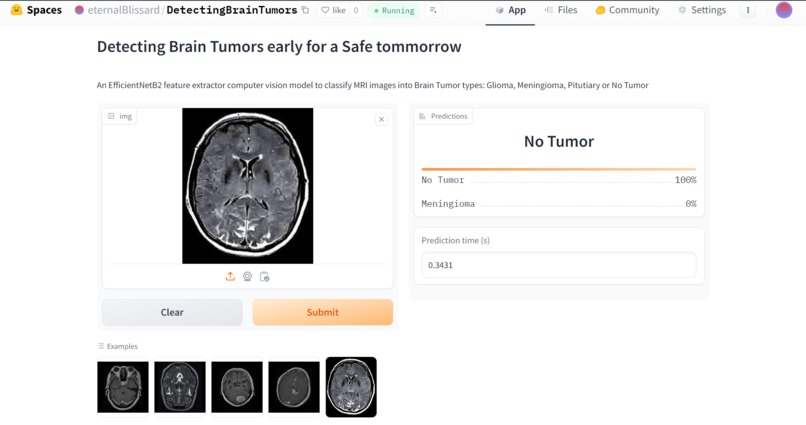Click the Running status badge

(x=394, y=10)
